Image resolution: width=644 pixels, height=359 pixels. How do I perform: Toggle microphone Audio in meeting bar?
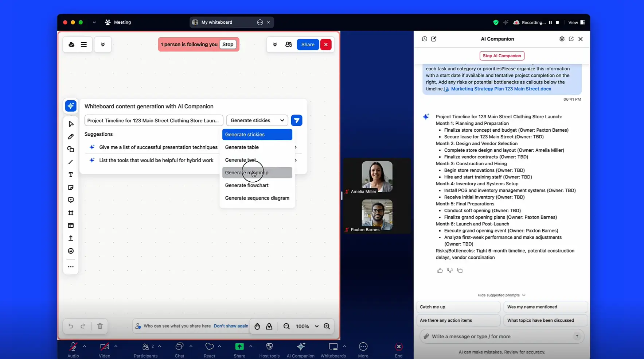coord(73,350)
